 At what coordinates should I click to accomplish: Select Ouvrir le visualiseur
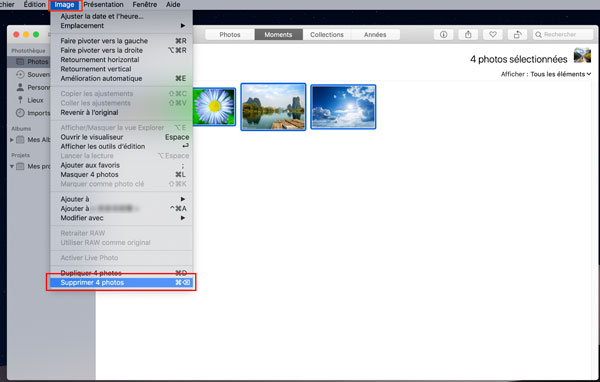pyautogui.click(x=121, y=137)
